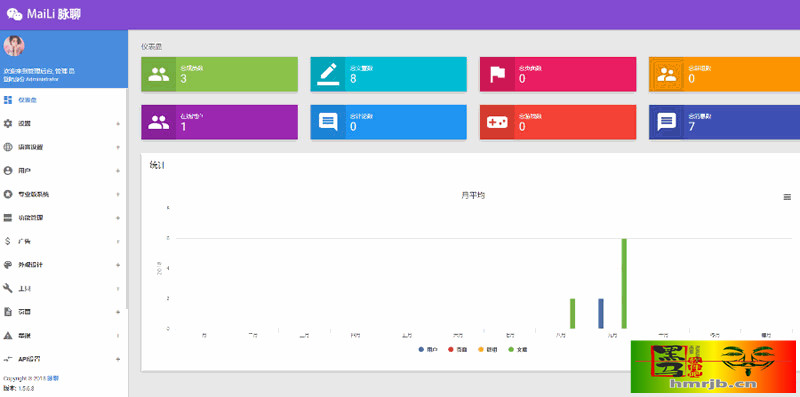Select the globe language settings icon
This screenshot has height=397, width=800.
coord(8,147)
